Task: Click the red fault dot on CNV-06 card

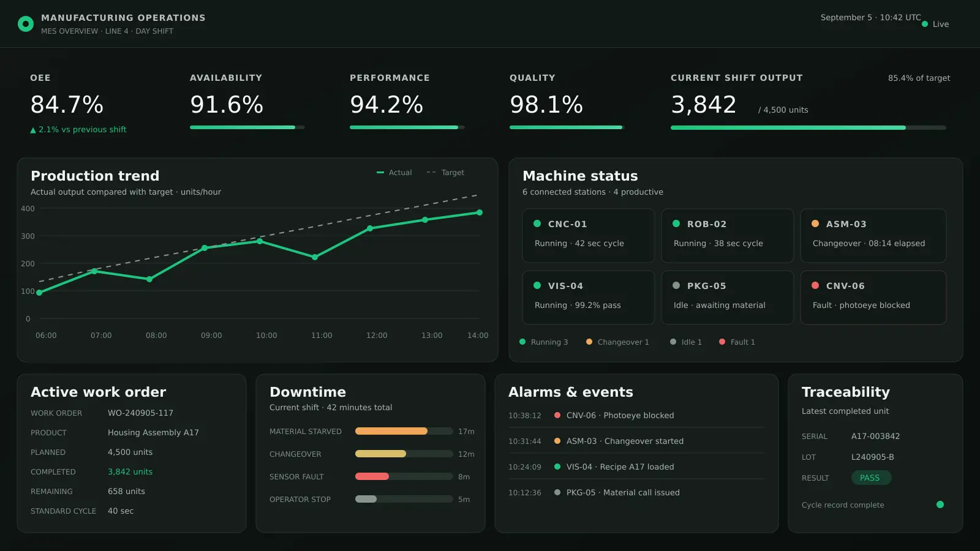Action: tap(815, 285)
